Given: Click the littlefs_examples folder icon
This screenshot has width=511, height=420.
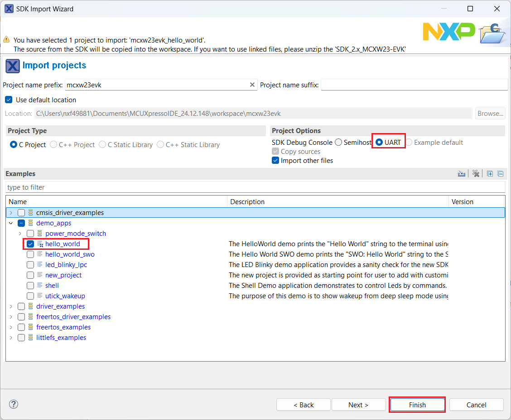Looking at the screenshot, I should (31, 338).
